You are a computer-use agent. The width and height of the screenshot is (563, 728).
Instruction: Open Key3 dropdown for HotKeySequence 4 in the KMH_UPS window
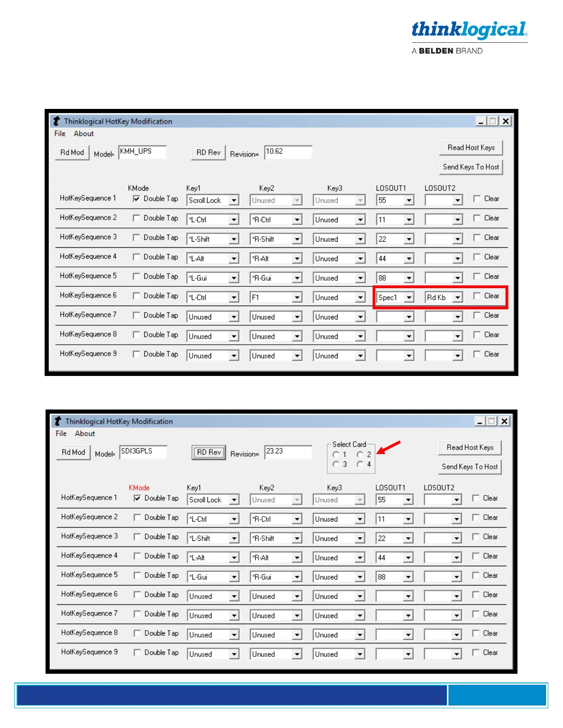pyautogui.click(x=360, y=259)
